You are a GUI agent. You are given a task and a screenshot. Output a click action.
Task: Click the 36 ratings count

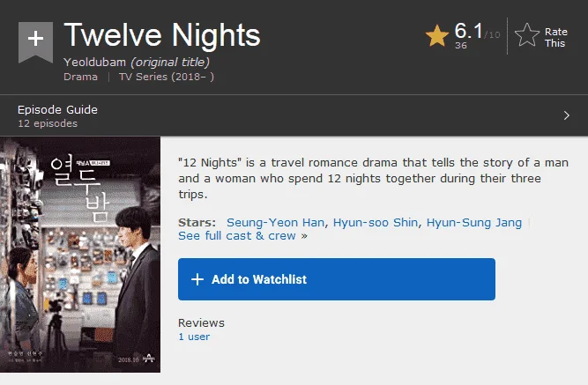[x=461, y=45]
